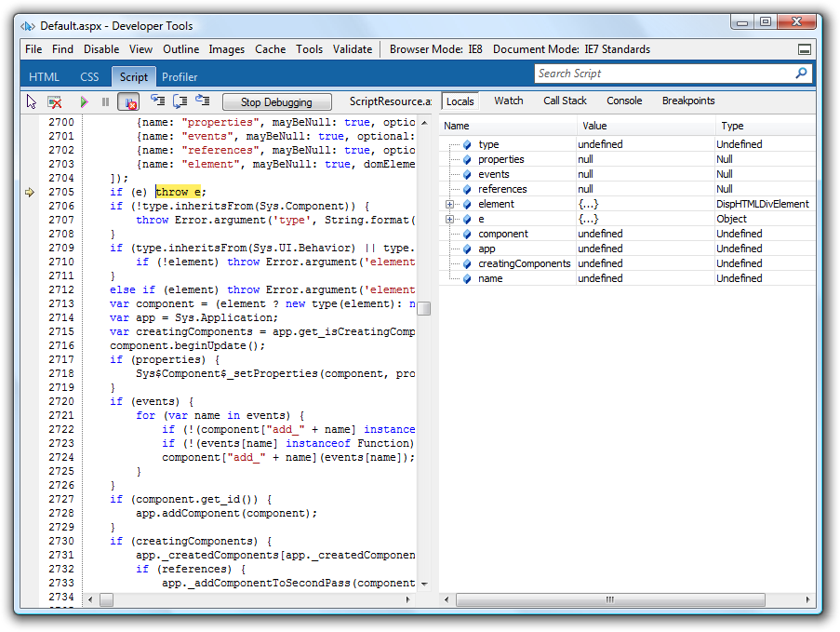Open the Validate menu
This screenshot has width=840, height=632.
click(x=353, y=49)
